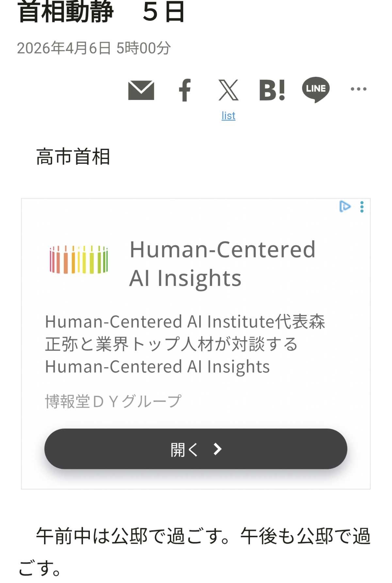
Task: Tap the 5日 in the headline
Action: [164, 12]
